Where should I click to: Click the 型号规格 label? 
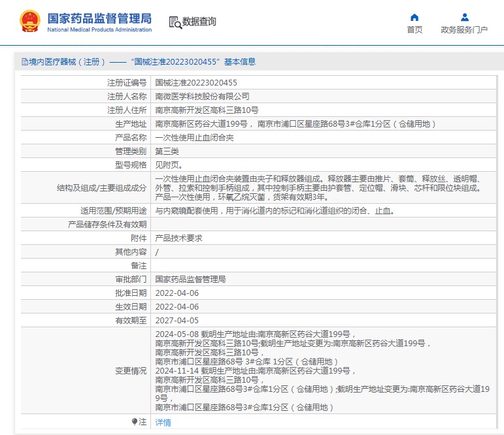coord(131,165)
